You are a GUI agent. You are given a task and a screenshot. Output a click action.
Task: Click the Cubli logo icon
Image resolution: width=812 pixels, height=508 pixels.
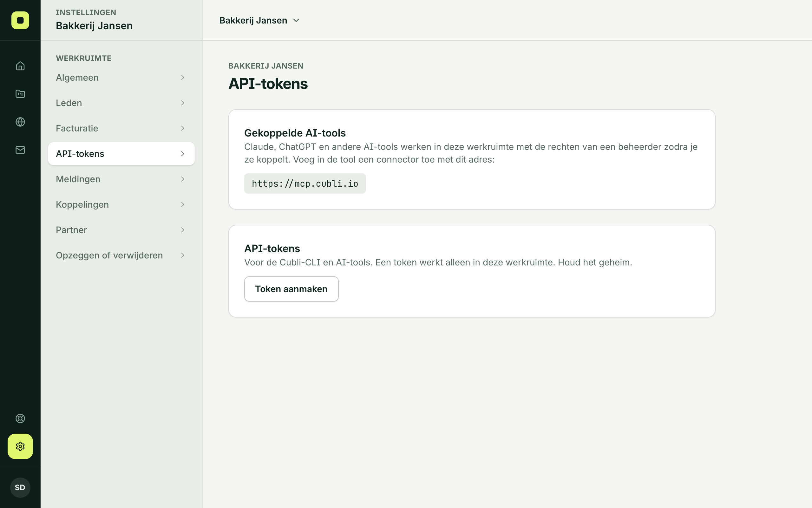20,20
